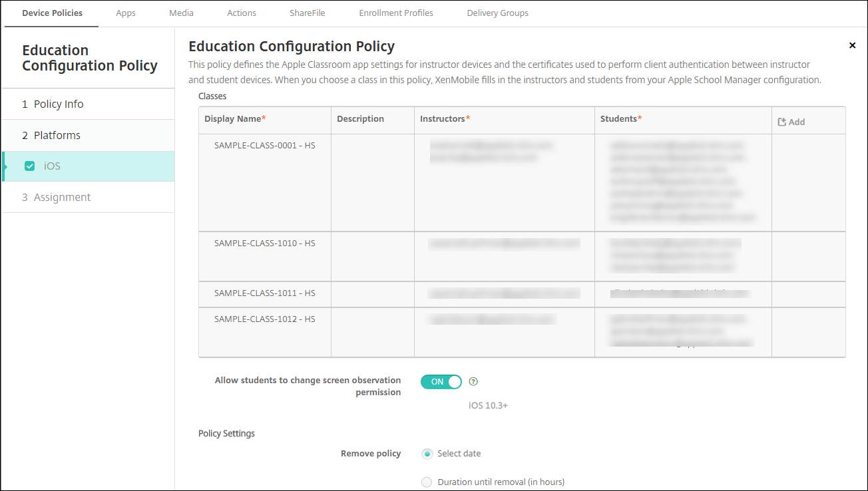This screenshot has height=491, width=868.
Task: Select the SAMPLE-CLASS-0001 - HS row
Action: (x=265, y=145)
